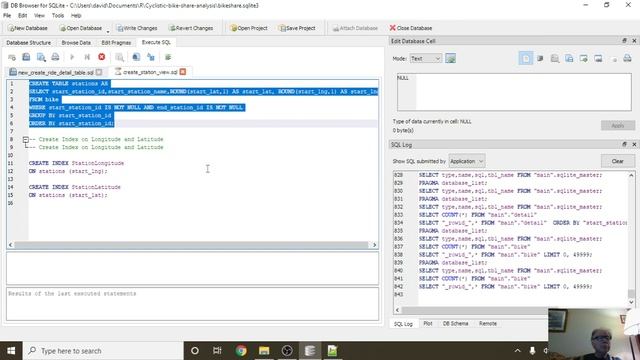Click Close Database in the toolbar
The width and height of the screenshot is (640, 360).
411,28
